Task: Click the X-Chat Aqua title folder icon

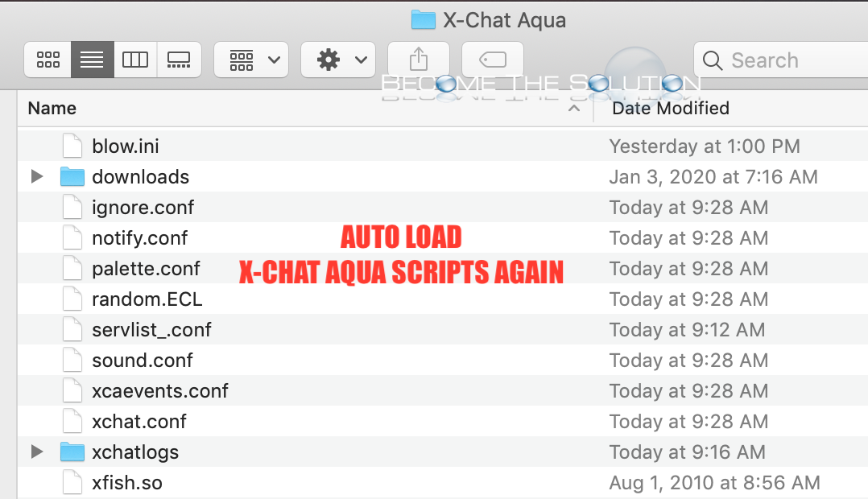Action: point(424,20)
